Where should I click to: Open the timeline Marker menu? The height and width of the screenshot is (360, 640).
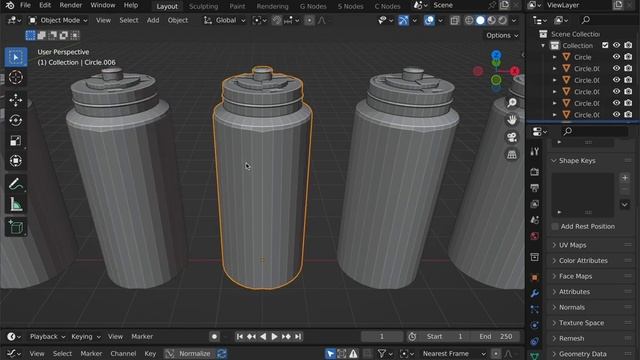tap(142, 336)
